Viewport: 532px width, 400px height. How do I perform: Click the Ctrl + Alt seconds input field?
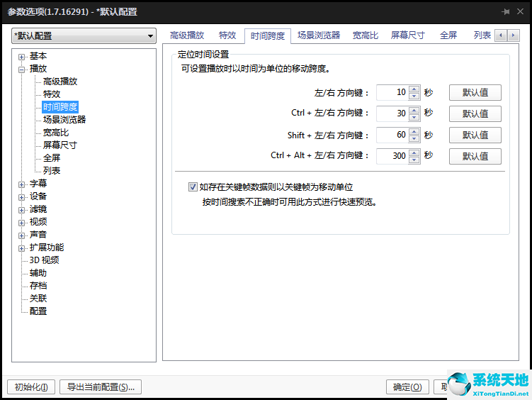coord(392,156)
